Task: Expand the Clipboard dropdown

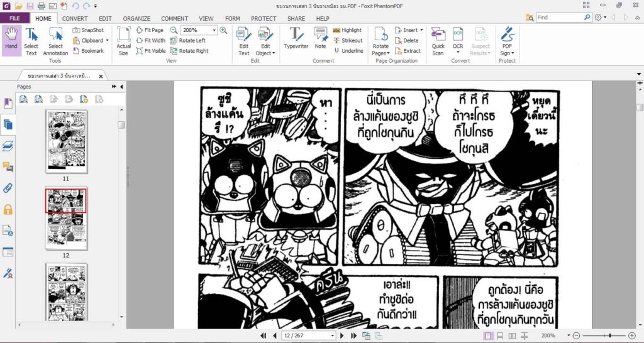Action: point(107,40)
